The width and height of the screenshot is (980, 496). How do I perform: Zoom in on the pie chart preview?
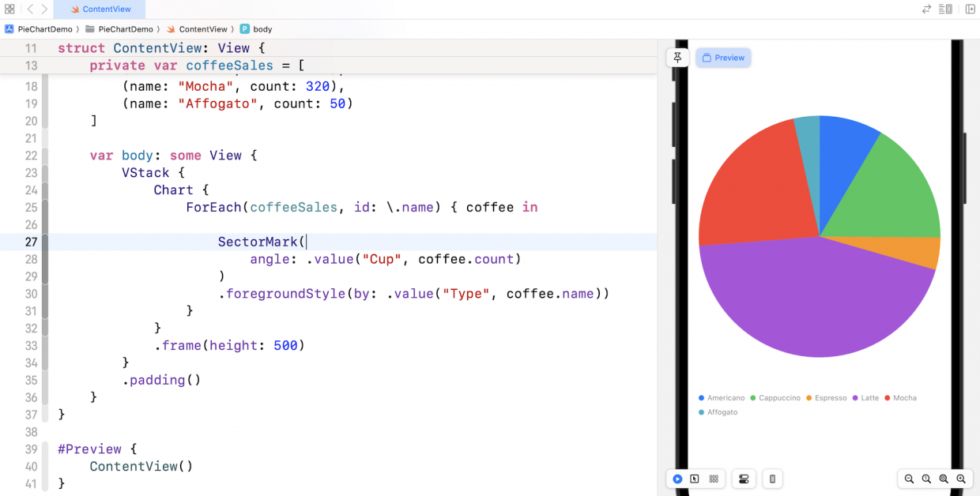point(961,479)
